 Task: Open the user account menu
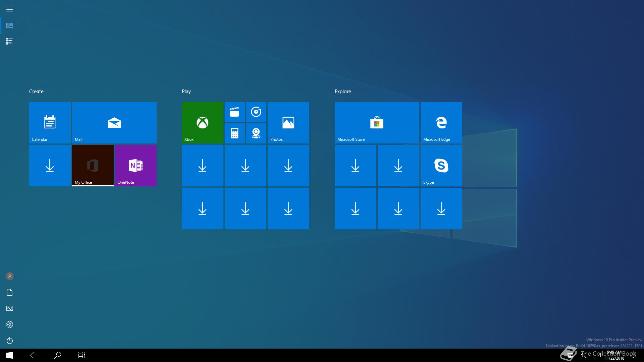pos(10,276)
